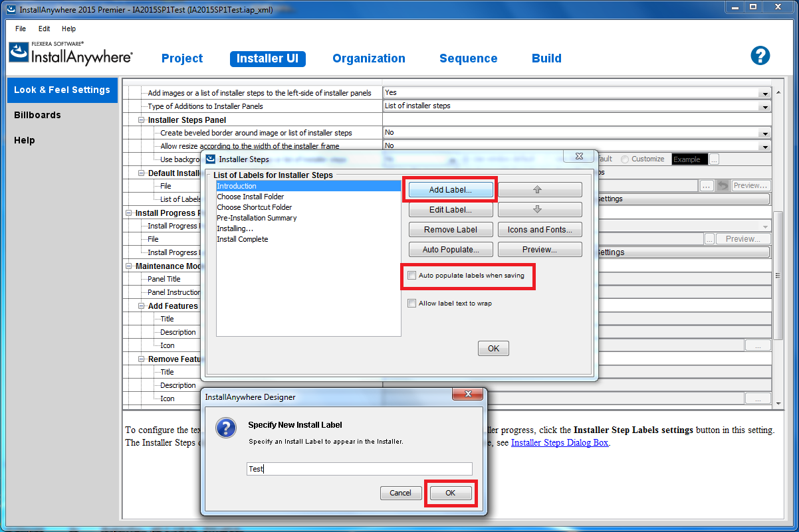
Task: Move label down with arrow button
Action: coord(540,210)
